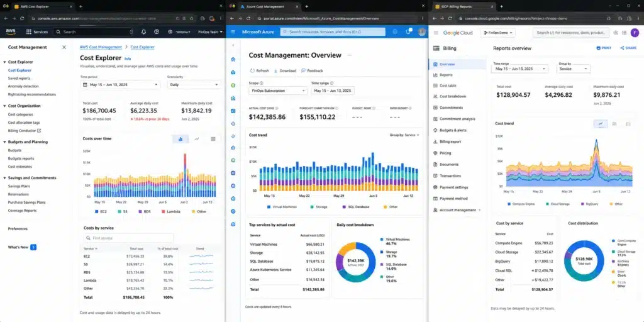Open the Azure portal hamburger menu
644x322 pixels.
[233, 31]
